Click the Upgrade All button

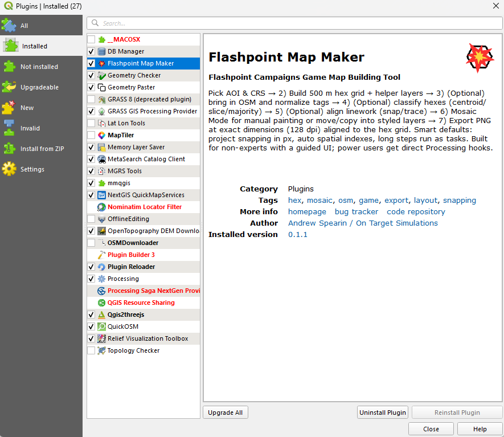pos(226,413)
